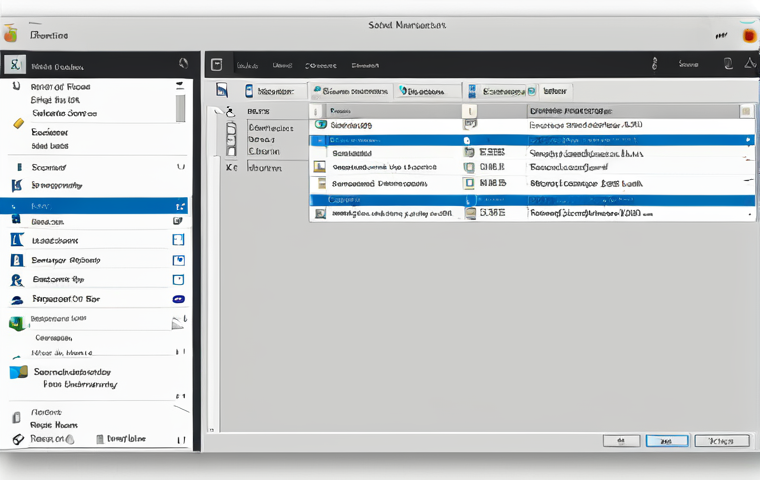Image resolution: width=760 pixels, height=480 pixels.
Task: Switch to the second tab with the blue dot icon
Action: [351, 91]
